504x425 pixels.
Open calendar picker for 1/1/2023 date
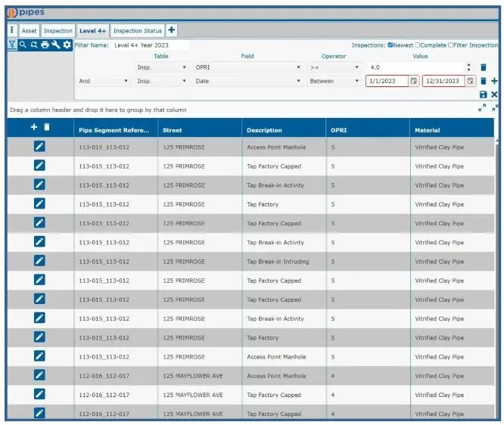click(414, 81)
